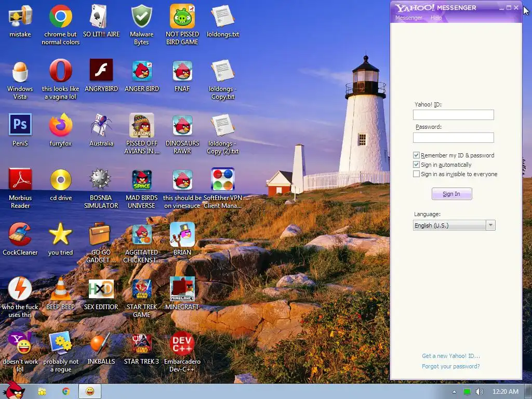Viewport: 532px width, 399px height.
Task: Focus the Password input field
Action: [x=453, y=137]
